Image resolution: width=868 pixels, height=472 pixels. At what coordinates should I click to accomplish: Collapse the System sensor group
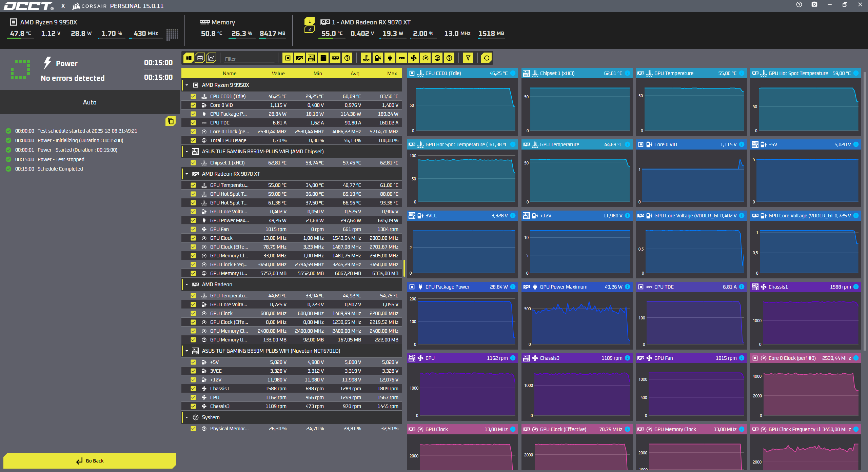(x=187, y=417)
